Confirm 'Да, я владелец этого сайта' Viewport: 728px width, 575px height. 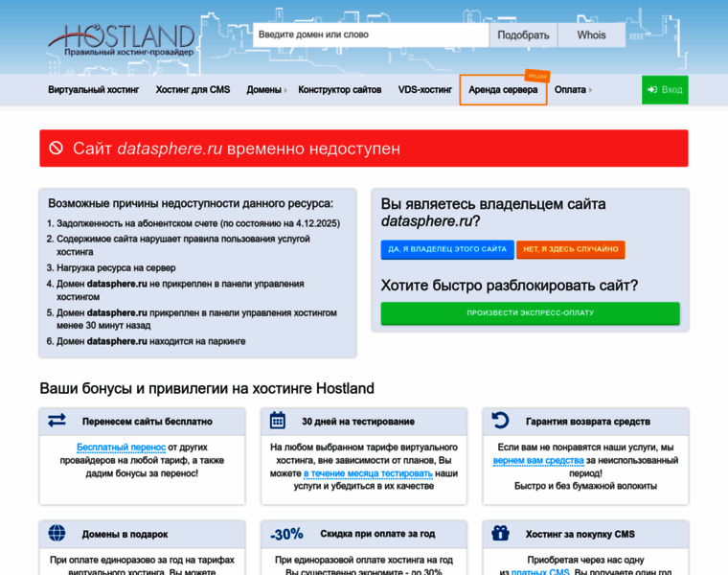[445, 249]
